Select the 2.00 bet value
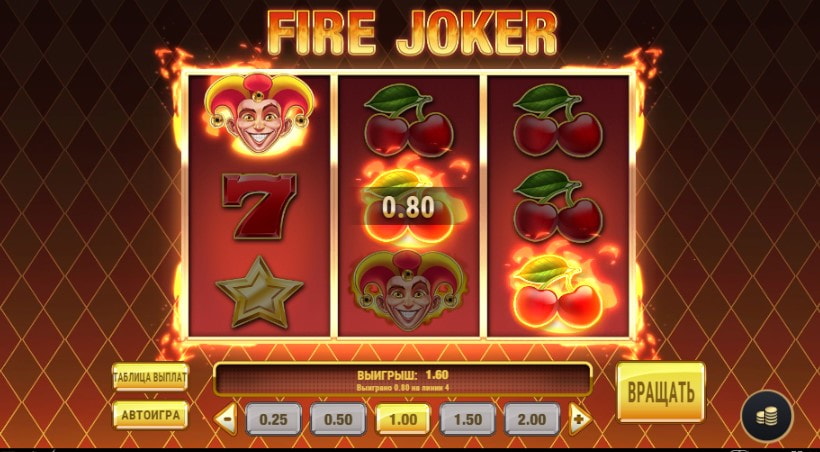The width and height of the screenshot is (820, 452). [x=532, y=419]
